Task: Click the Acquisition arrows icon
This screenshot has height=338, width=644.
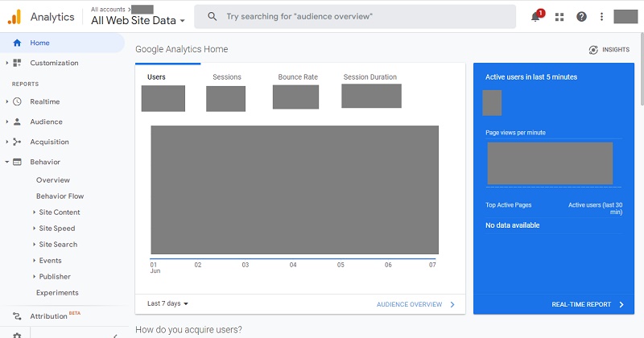Action: point(17,142)
